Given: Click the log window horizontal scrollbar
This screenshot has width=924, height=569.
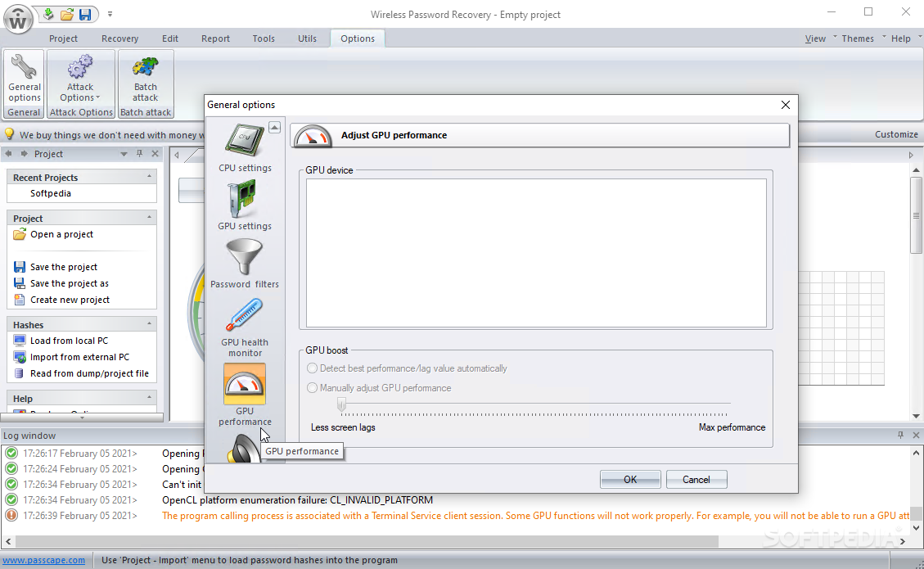Looking at the screenshot, I should tap(367, 540).
